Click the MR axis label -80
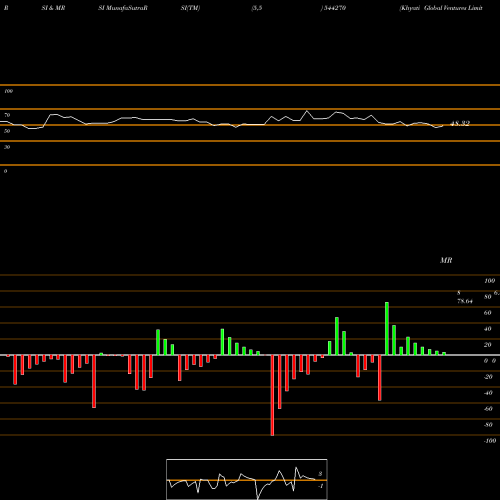 point(488,425)
